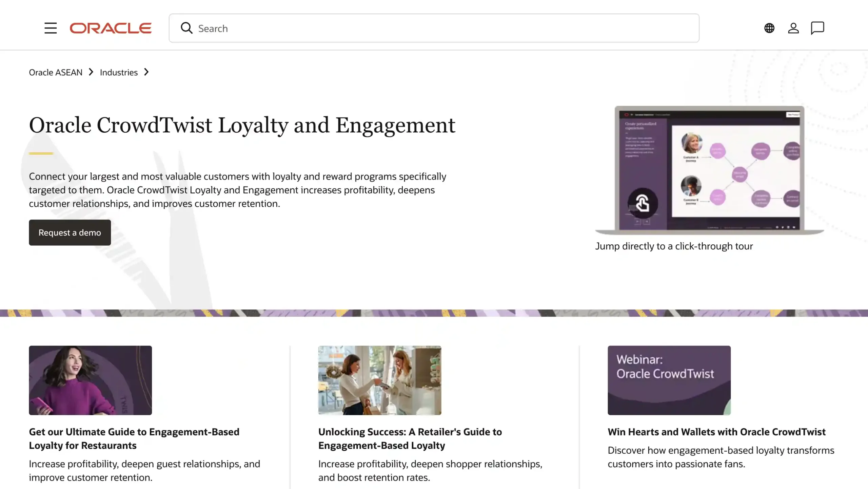Image resolution: width=868 pixels, height=489 pixels.
Task: Open the hamburger navigation menu
Action: pos(50,28)
